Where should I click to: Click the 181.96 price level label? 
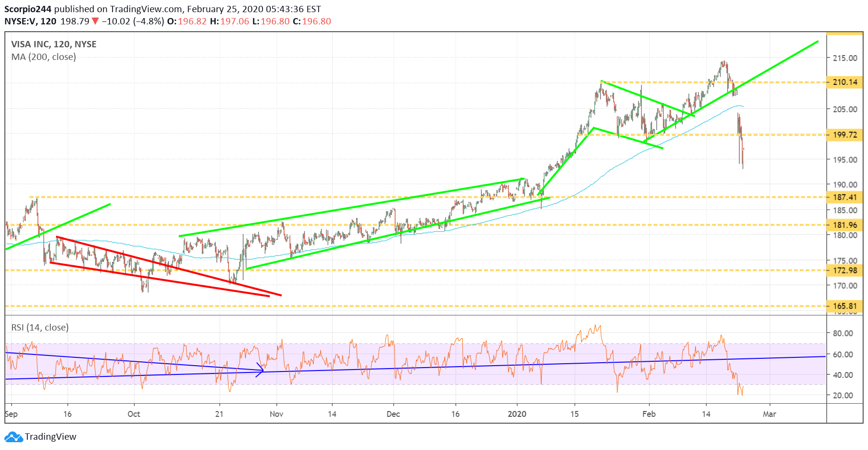pyautogui.click(x=845, y=225)
